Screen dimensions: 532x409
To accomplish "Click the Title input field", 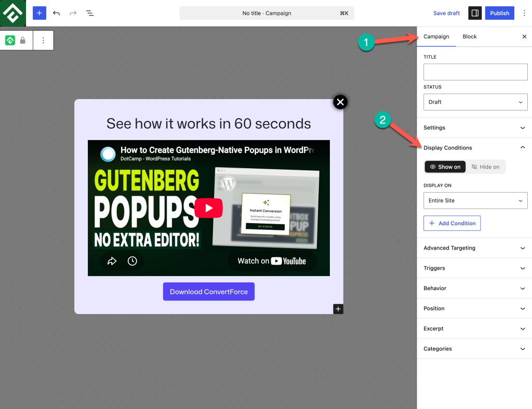I will 475,72.
